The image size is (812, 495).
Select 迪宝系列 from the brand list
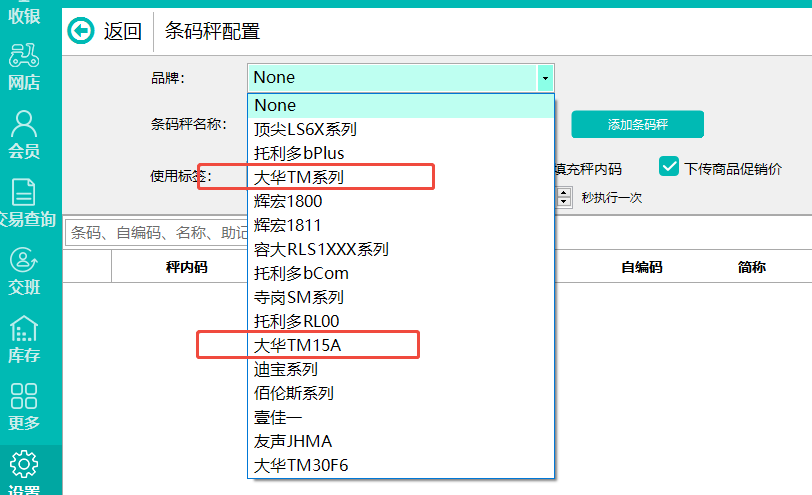[401, 369]
